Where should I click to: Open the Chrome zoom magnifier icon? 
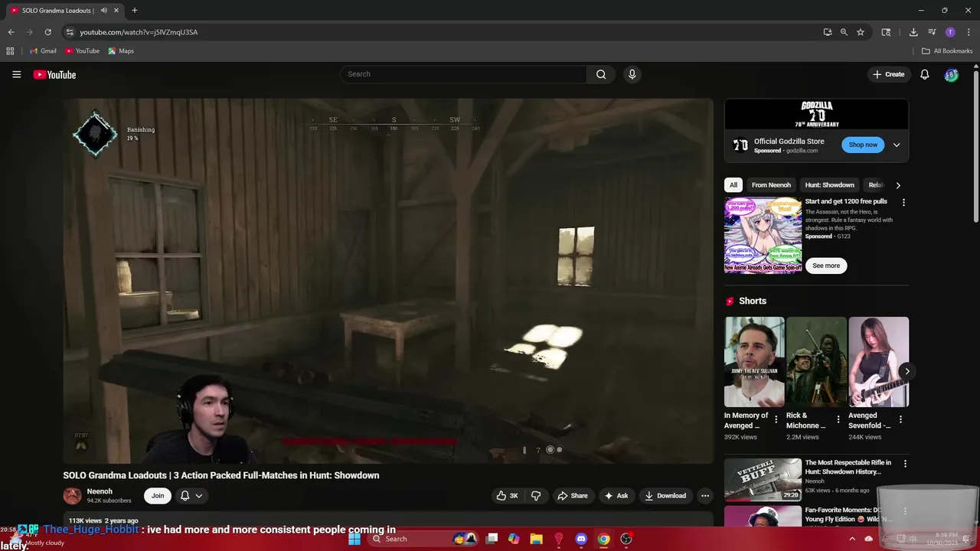(x=844, y=32)
